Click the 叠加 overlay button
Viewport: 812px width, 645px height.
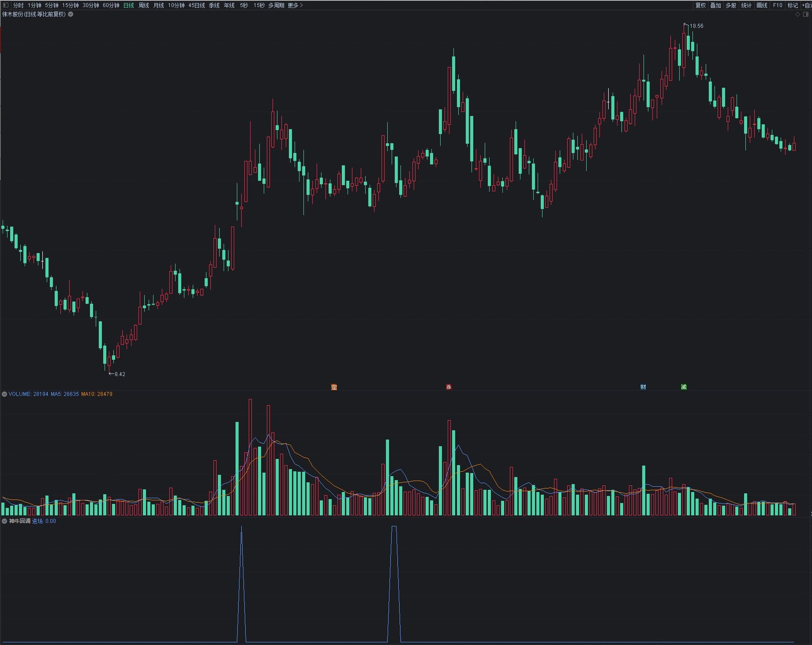715,5
